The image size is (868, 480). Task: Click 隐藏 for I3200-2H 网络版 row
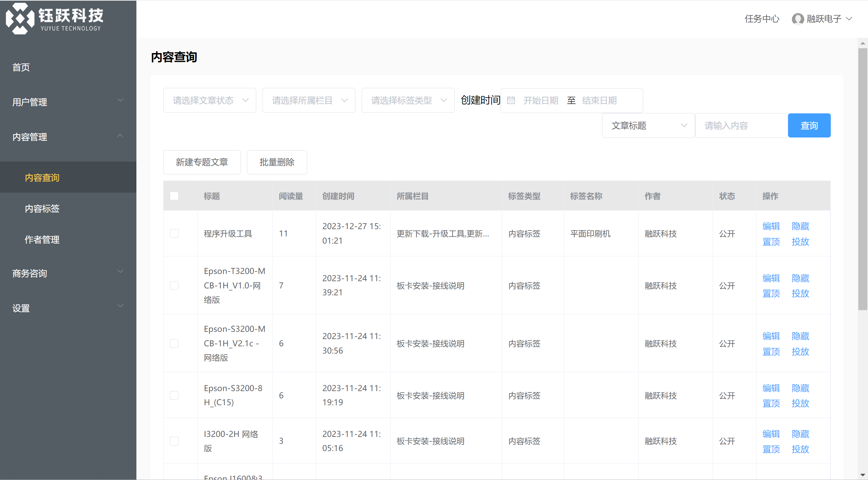pyautogui.click(x=800, y=434)
